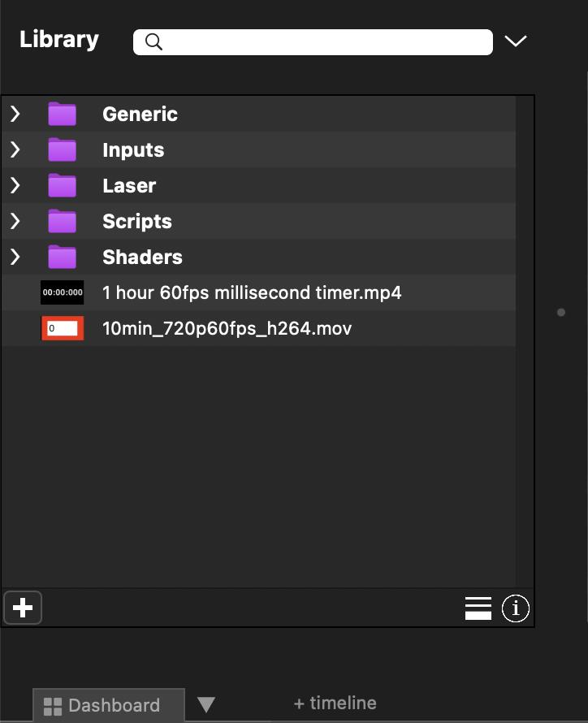This screenshot has width=588, height=723.
Task: Expand the Scripts folder chevron
Action: click(x=15, y=222)
